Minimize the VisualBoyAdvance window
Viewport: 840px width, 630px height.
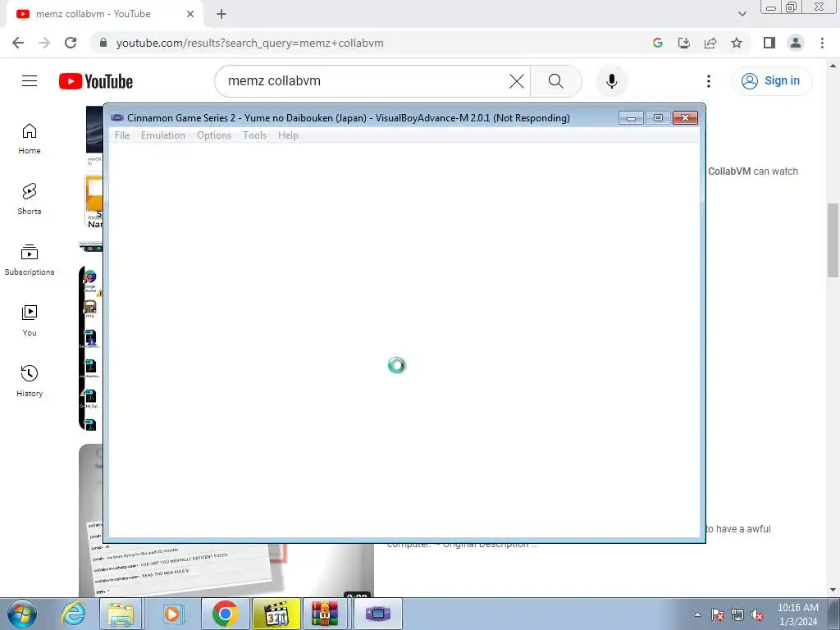point(631,118)
